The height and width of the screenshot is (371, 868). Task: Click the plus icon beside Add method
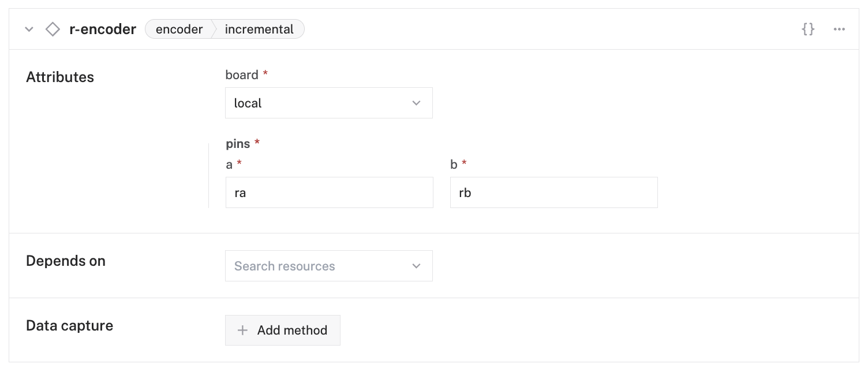(x=243, y=330)
